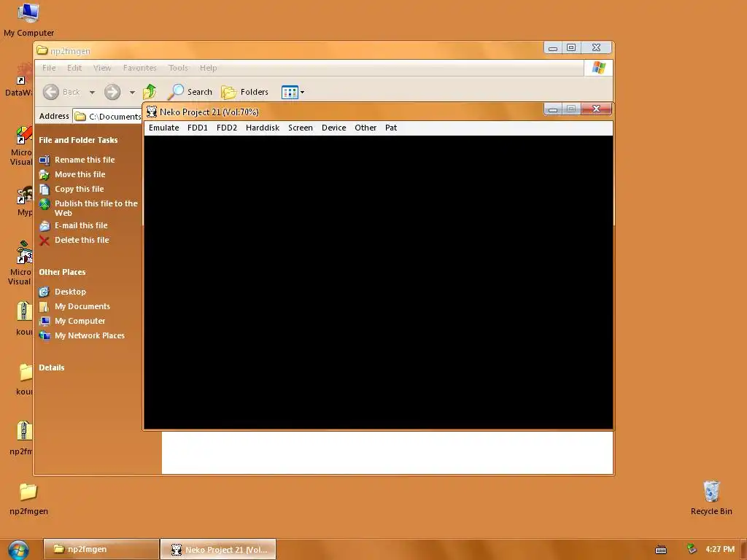Click the clock showing 4:27 PM

(720, 549)
